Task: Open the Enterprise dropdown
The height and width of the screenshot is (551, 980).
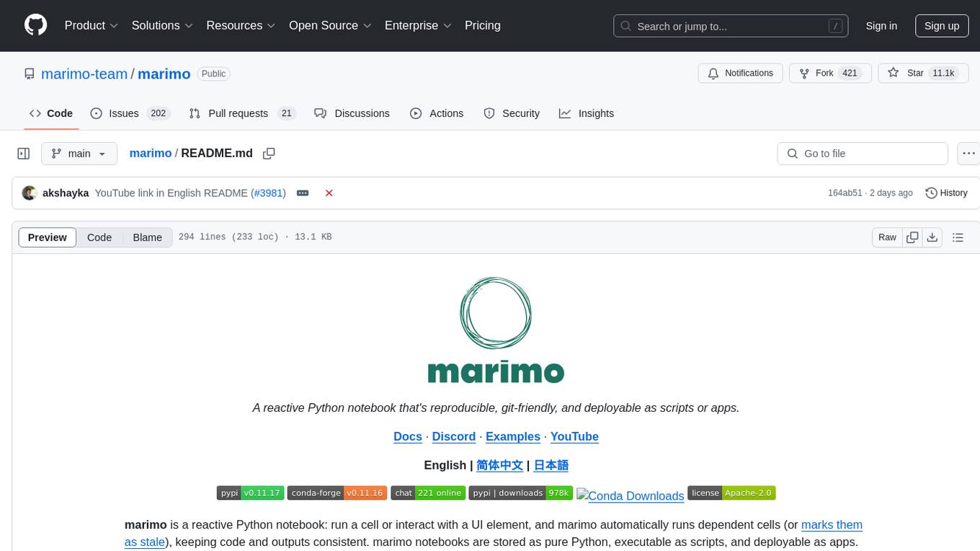Action: pos(418,25)
